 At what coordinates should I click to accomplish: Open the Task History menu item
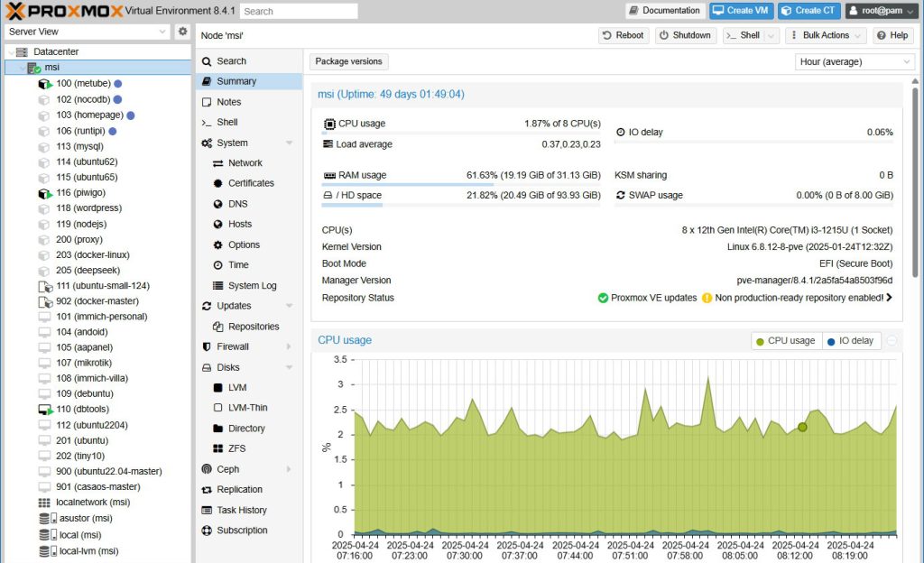249,510
